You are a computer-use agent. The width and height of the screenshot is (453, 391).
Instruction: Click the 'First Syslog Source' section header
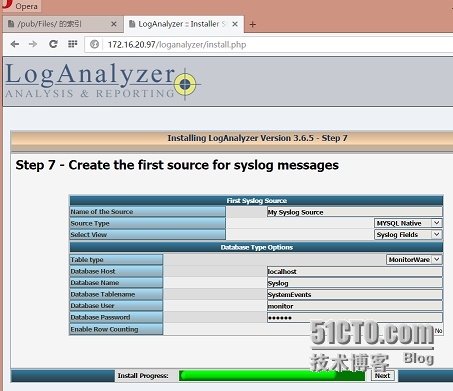[257, 201]
